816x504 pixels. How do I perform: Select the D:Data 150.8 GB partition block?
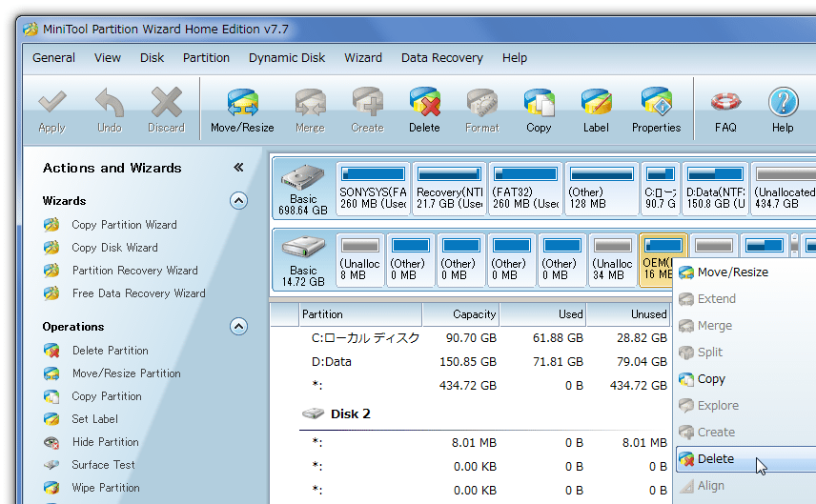[716, 189]
